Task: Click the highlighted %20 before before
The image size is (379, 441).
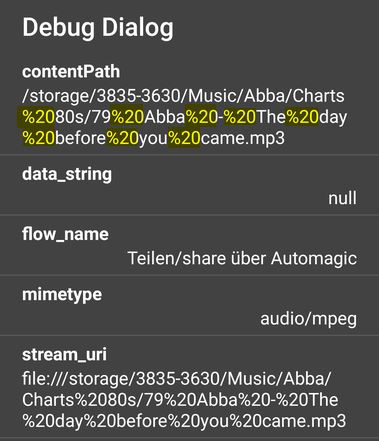Action: coord(38,138)
